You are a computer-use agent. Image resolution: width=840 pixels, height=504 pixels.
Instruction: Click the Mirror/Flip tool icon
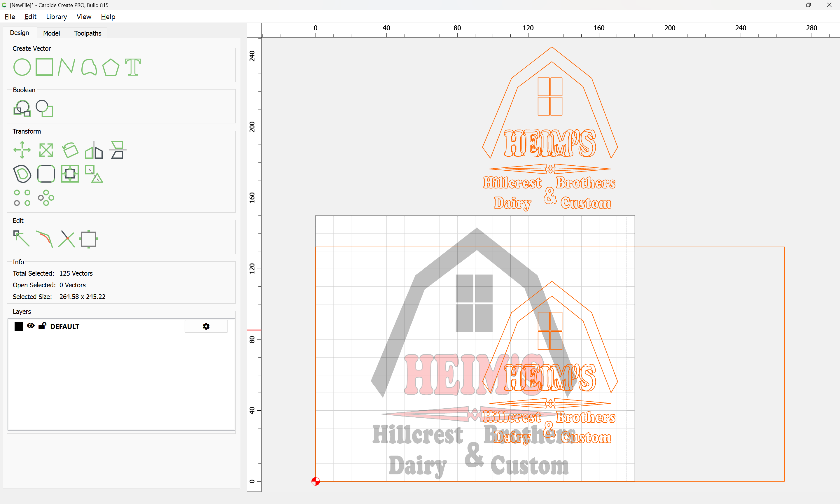(x=94, y=150)
